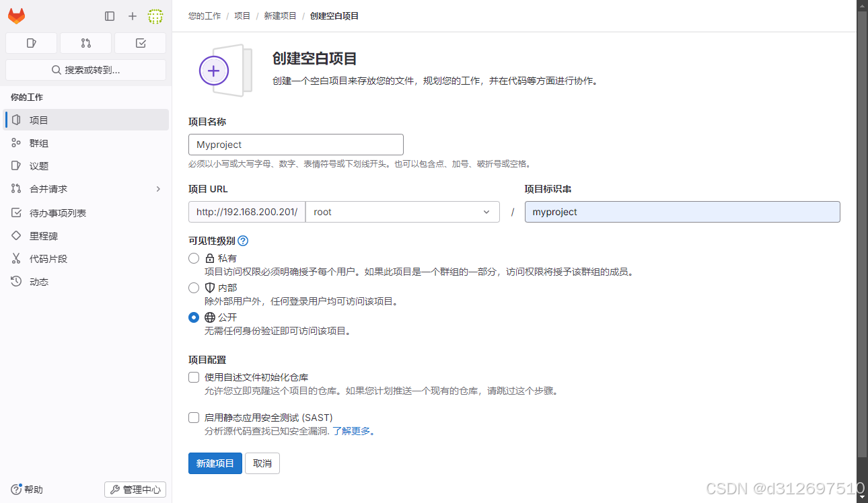
Task: Enable 启用静态应用安全测试 (SAST) checkbox
Action: tap(194, 418)
